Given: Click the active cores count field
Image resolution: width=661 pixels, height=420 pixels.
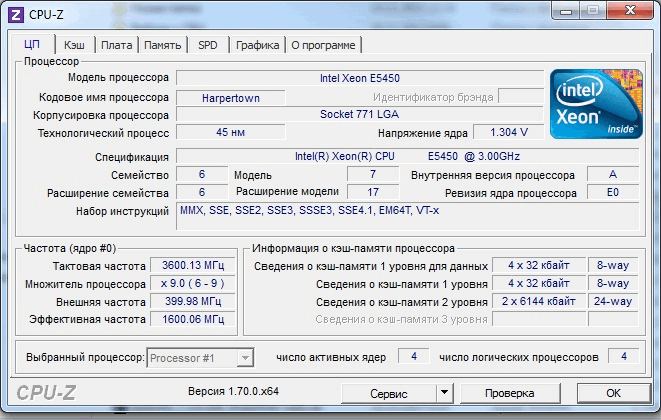Looking at the screenshot, I should click(414, 356).
